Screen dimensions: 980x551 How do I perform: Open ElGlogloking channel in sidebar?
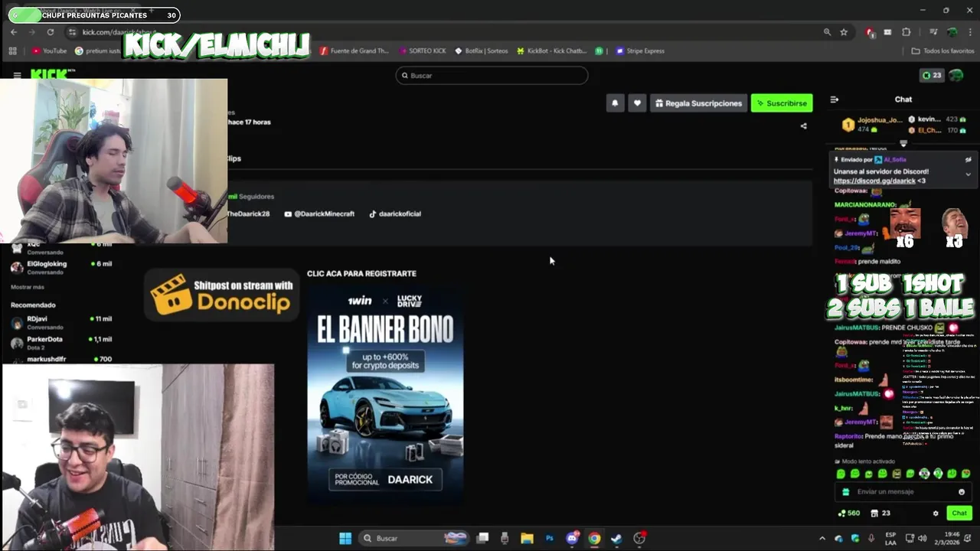[x=61, y=267]
